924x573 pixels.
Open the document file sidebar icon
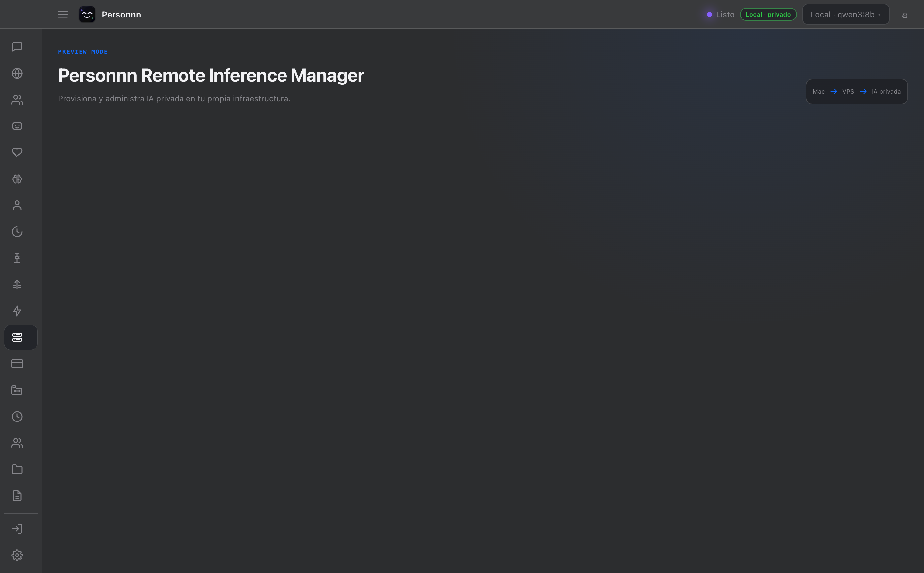[17, 496]
